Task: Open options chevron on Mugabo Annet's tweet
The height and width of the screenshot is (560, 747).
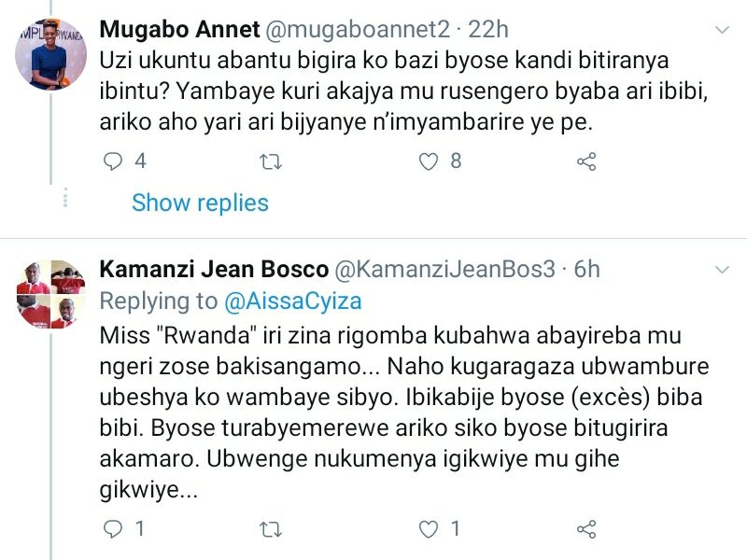Action: coord(722,30)
